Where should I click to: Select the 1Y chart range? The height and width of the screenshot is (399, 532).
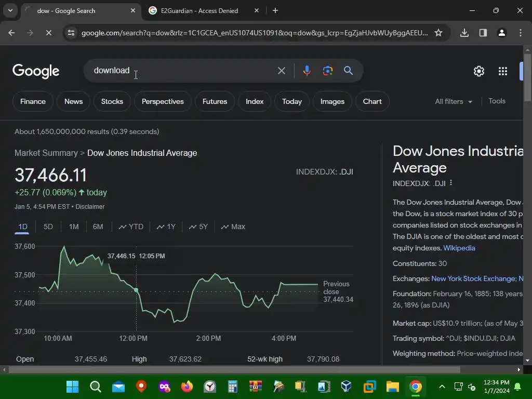(166, 227)
